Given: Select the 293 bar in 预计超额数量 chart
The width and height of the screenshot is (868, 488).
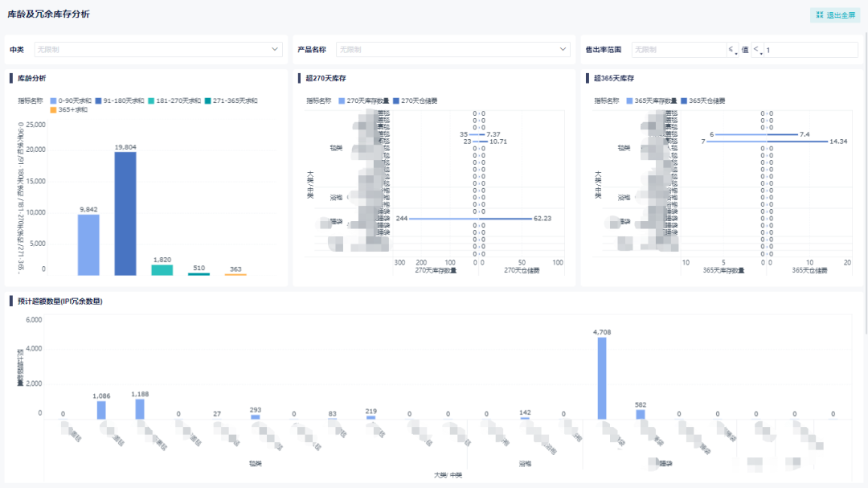Looking at the screenshot, I should (x=256, y=416).
